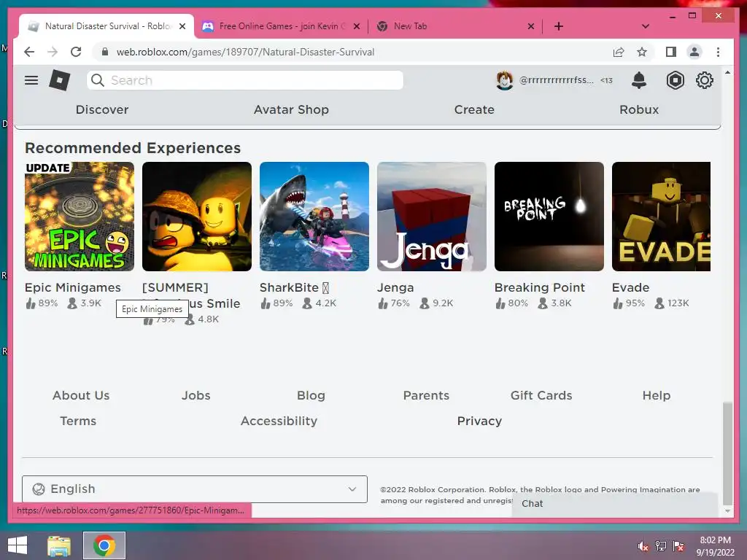Image resolution: width=747 pixels, height=560 pixels.
Task: Open the Windows Start menu
Action: coord(18,545)
